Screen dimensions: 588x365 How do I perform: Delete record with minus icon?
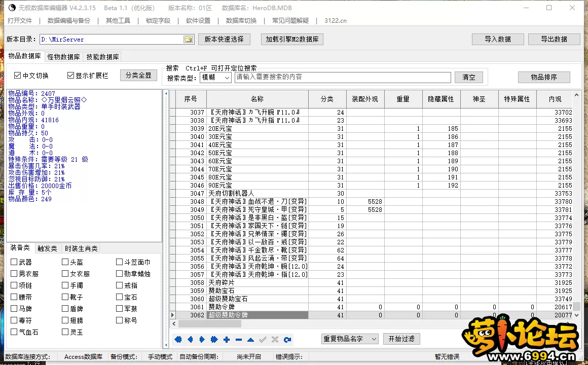pos(239,340)
